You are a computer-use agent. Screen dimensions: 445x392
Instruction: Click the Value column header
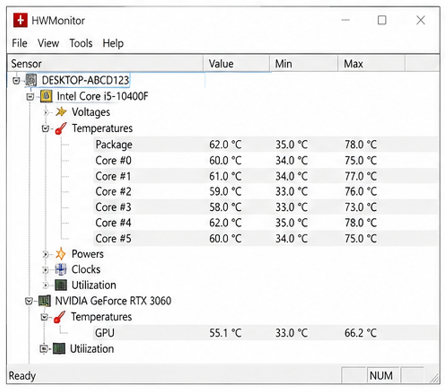tap(236, 64)
